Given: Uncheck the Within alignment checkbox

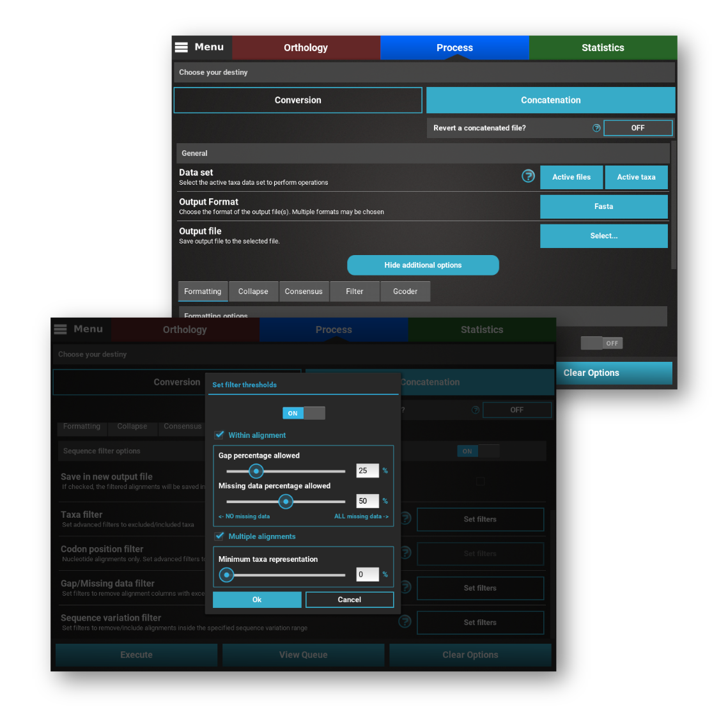Looking at the screenshot, I should coord(219,435).
